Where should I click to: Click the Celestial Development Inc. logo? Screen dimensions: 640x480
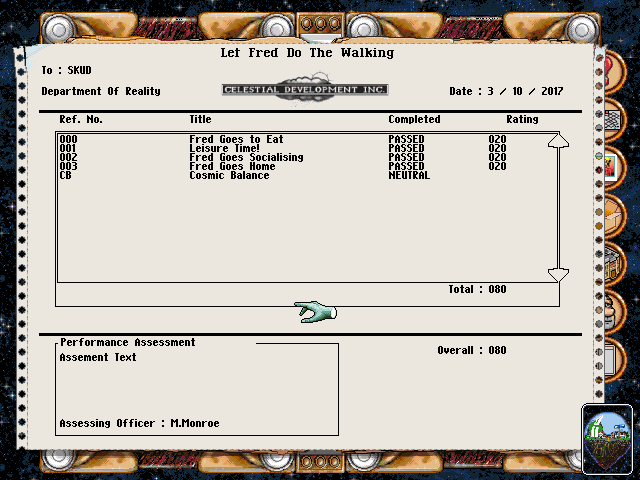click(x=305, y=89)
